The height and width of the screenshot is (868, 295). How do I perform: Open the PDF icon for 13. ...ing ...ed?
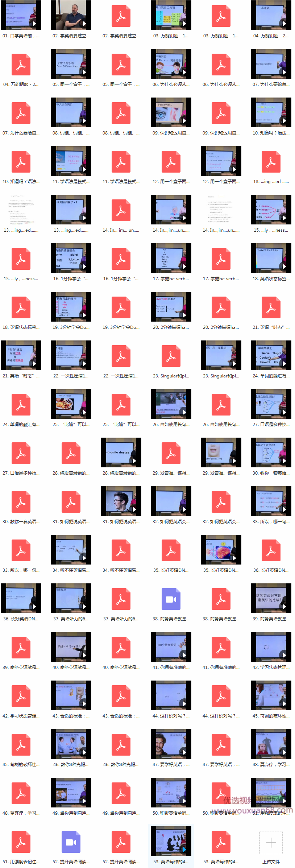click(x=271, y=162)
